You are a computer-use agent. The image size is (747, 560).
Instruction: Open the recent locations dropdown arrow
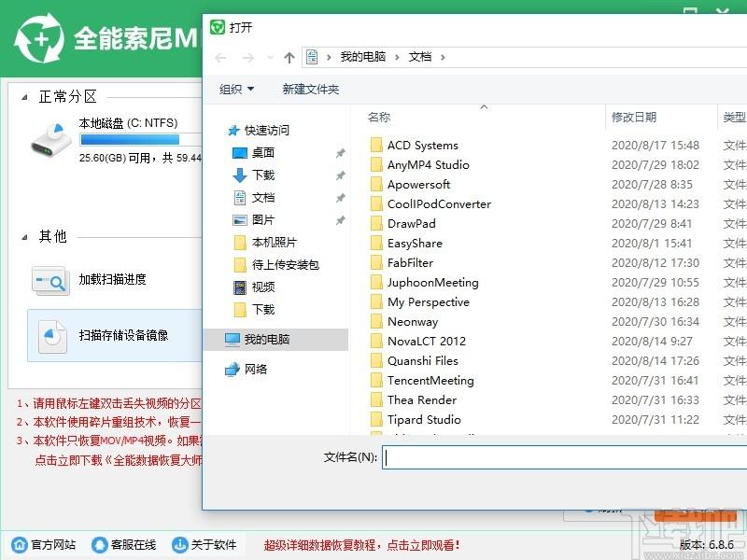270,58
